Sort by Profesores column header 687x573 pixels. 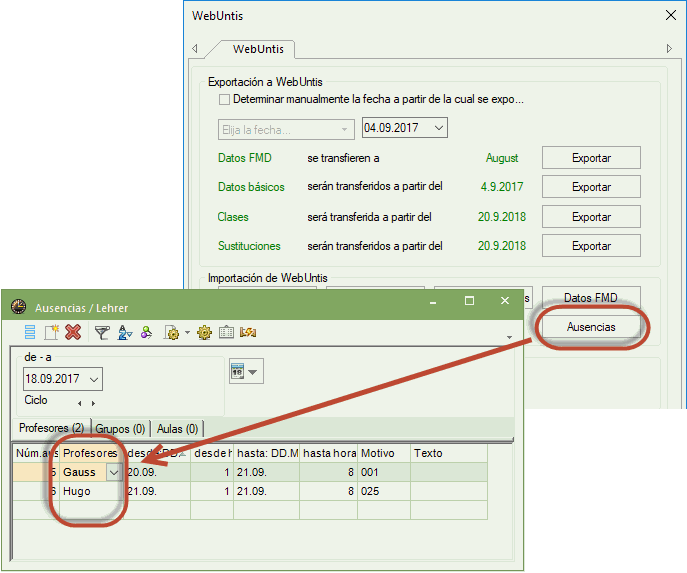[x=90, y=453]
